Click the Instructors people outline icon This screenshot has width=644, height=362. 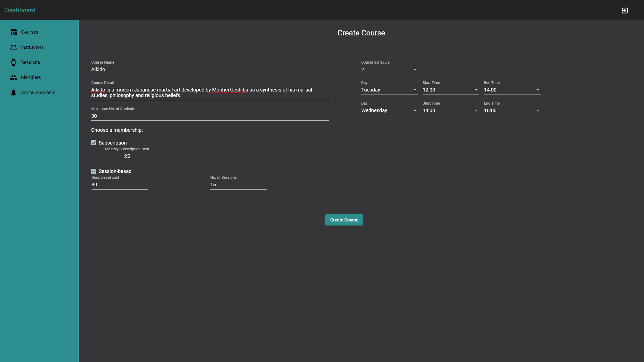pos(14,47)
